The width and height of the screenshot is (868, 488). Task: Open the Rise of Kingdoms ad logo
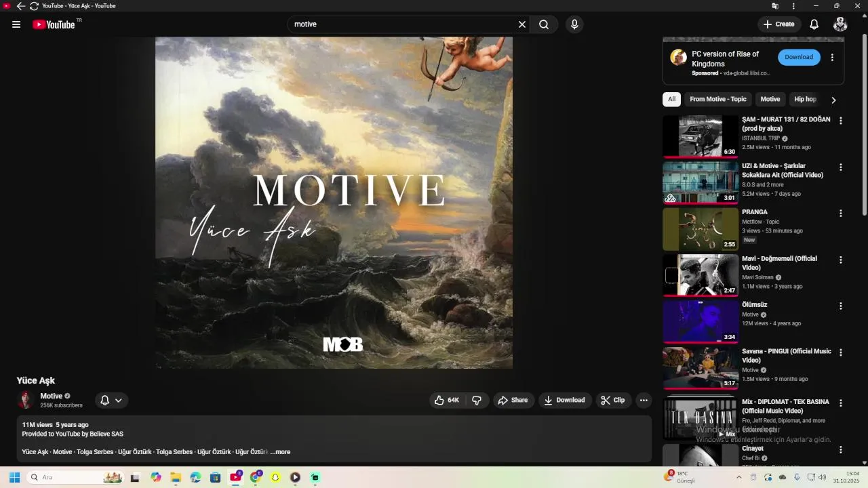tap(679, 57)
